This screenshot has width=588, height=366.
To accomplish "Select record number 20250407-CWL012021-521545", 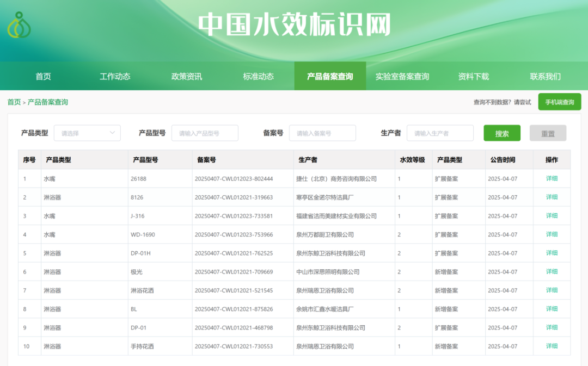I will click(x=234, y=290).
